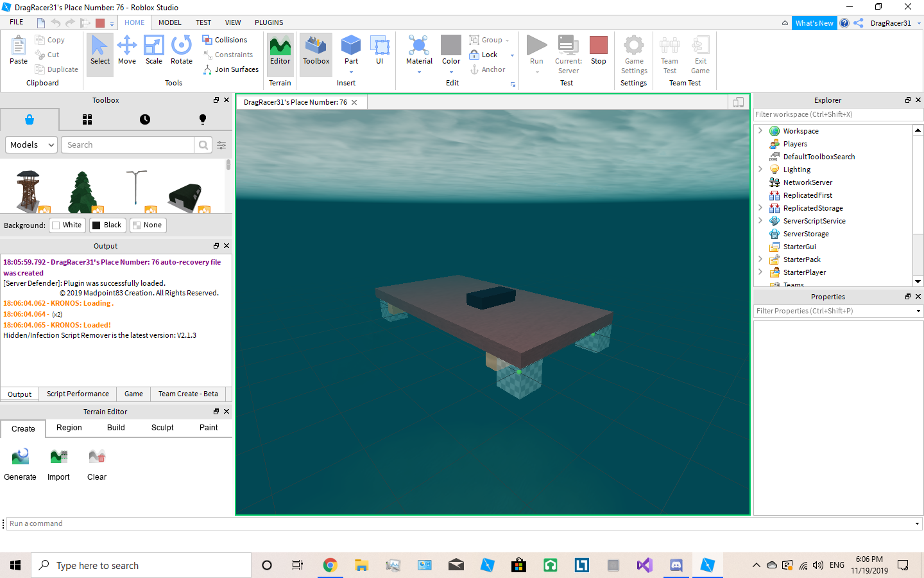Screen dimensions: 924x578
Task: Open the Toolbox Marketplace tab
Action: [x=30, y=119]
